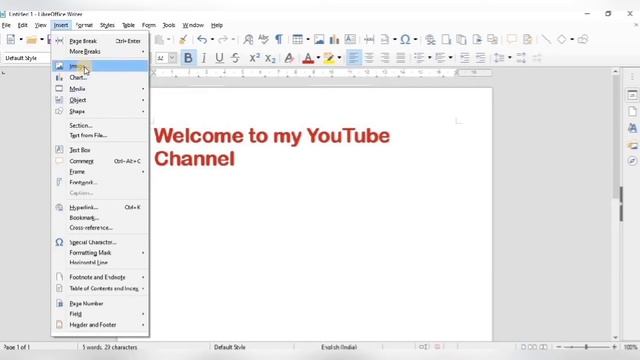
Task: Choose Text Box from Insert menu
Action: [100, 150]
